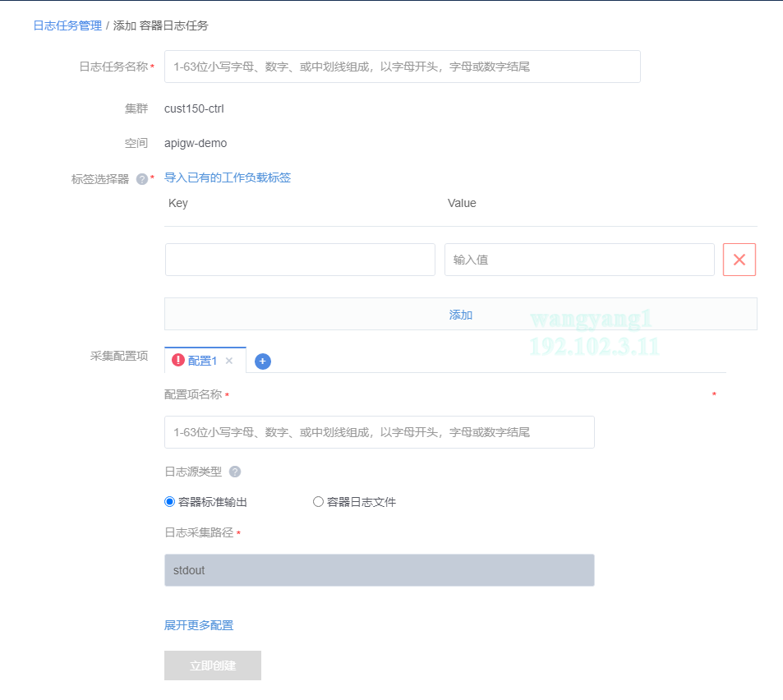
Task: Click the 添加 容器日志任务 breadcrumb text
Action: 161,25
